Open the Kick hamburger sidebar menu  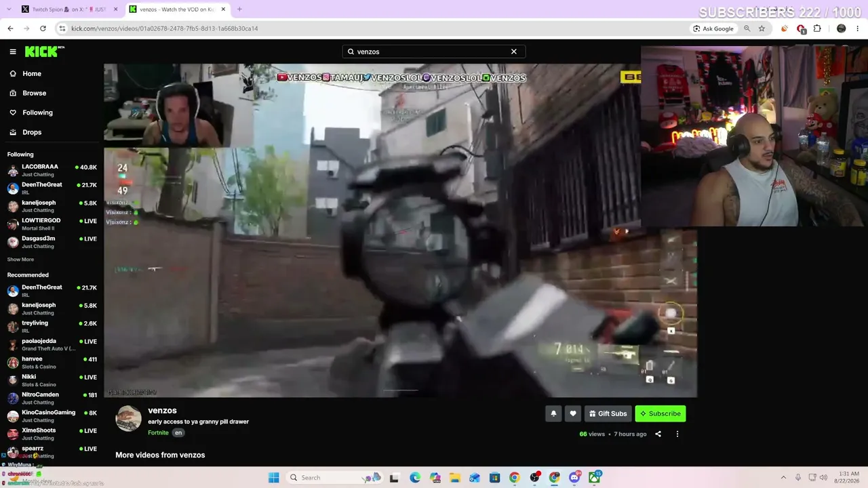pos(13,52)
